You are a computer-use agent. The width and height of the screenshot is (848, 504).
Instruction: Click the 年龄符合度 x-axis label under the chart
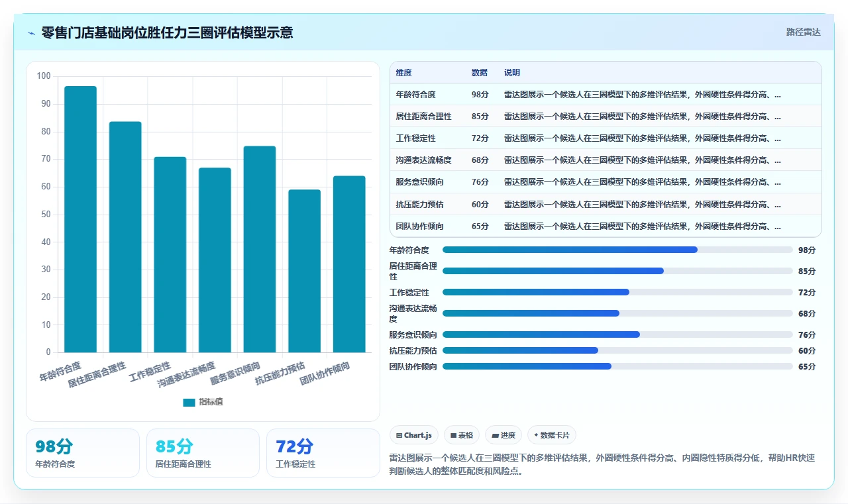[x=60, y=371]
